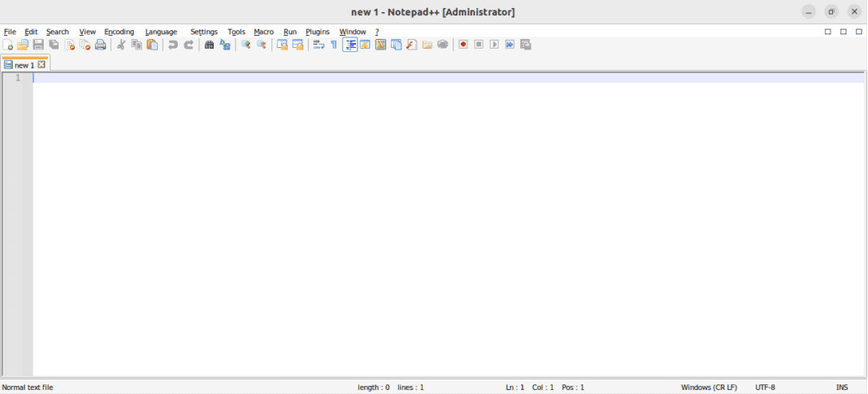Click 'Normal text file' in status bar
Image resolution: width=868 pixels, height=394 pixels.
[28, 388]
